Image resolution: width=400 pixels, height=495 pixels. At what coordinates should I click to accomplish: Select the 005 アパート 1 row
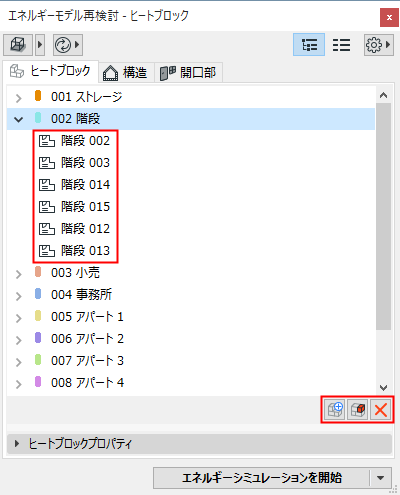[191, 317]
